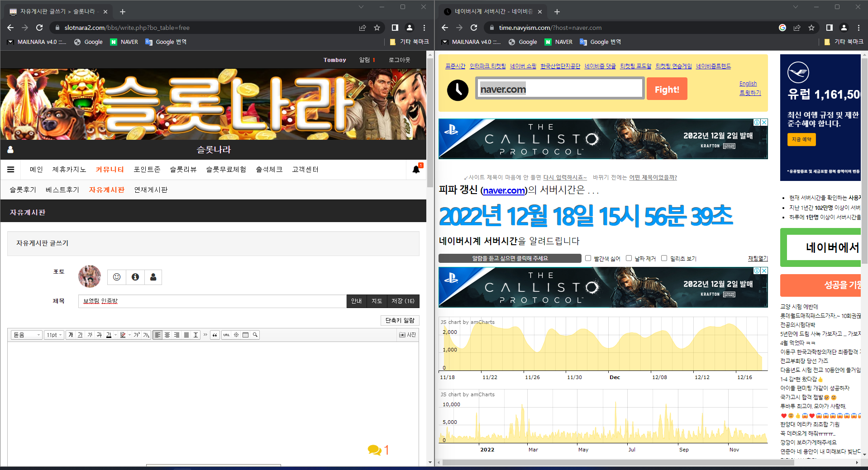This screenshot has height=470, width=868.
Task: Bookmark the slotnara2 page with star icon
Action: pos(377,28)
